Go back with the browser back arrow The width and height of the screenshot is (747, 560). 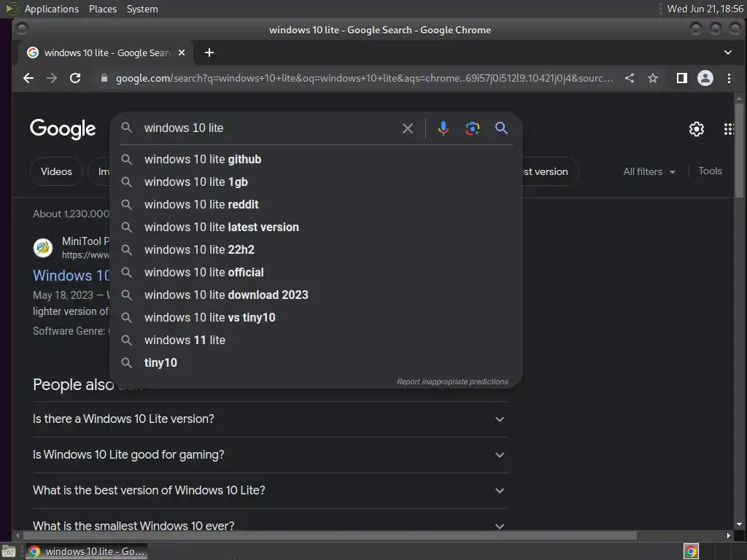coord(28,78)
